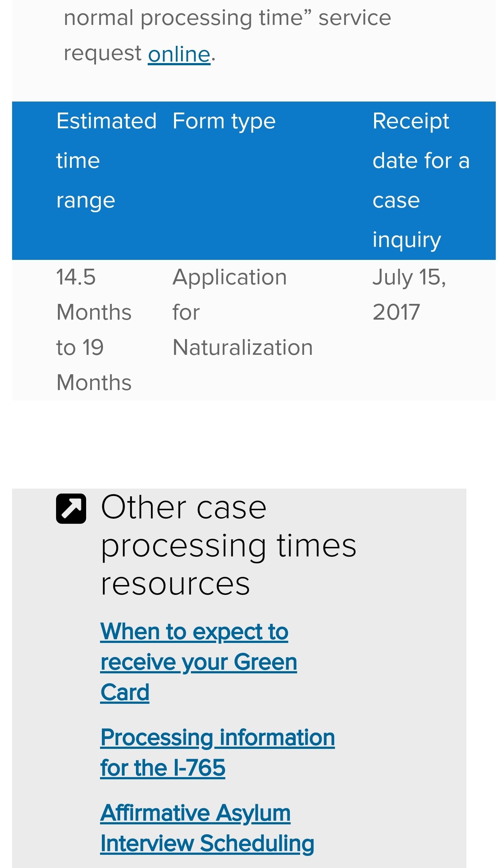The image size is (502, 868).
Task: Click the "Other case processing times resources" heading
Action: (229, 545)
